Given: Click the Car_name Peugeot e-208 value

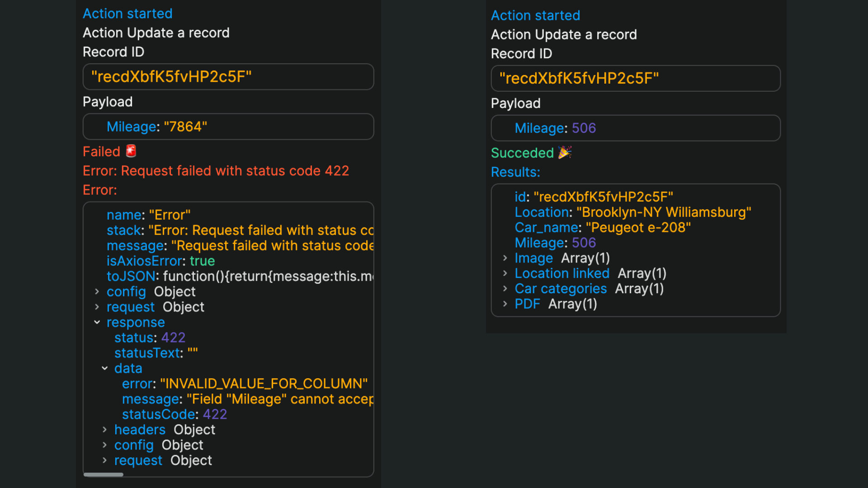Looking at the screenshot, I should pos(638,228).
